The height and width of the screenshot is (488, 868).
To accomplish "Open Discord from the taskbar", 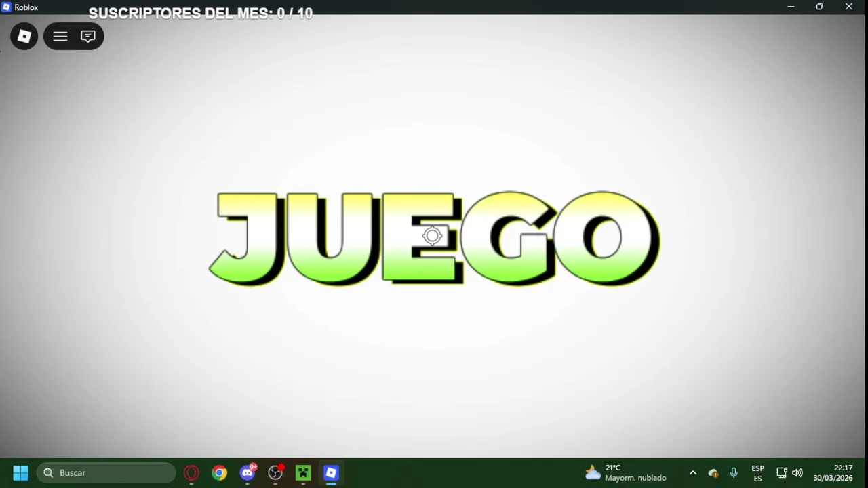I will click(x=248, y=473).
